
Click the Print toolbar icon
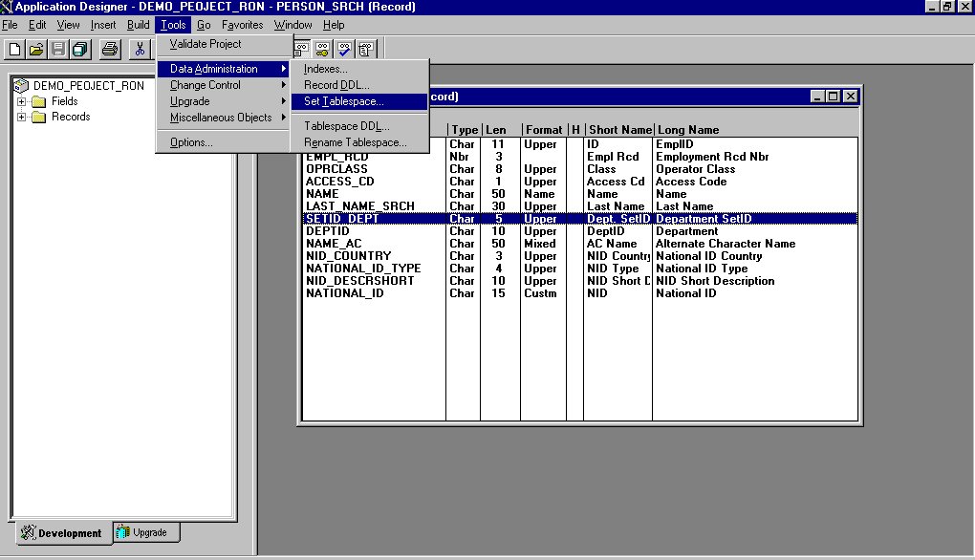click(x=110, y=49)
